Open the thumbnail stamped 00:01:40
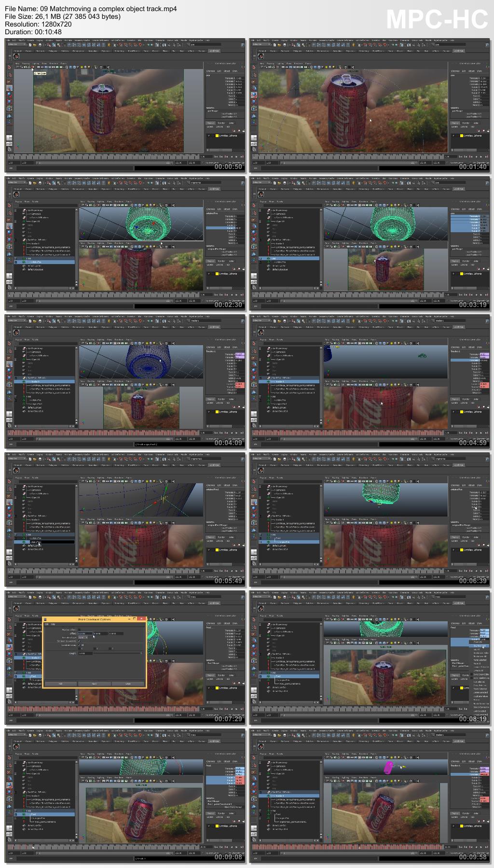This screenshot has height=868, width=494. 370,105
